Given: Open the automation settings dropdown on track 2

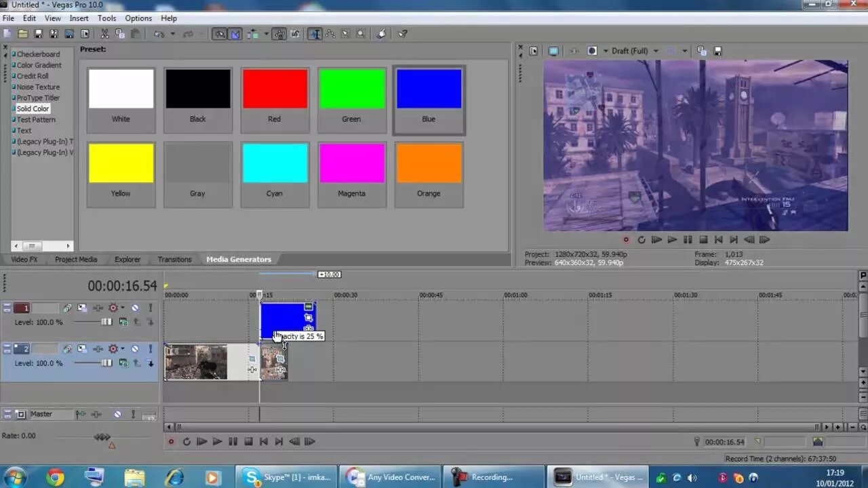Looking at the screenshot, I should (123, 349).
